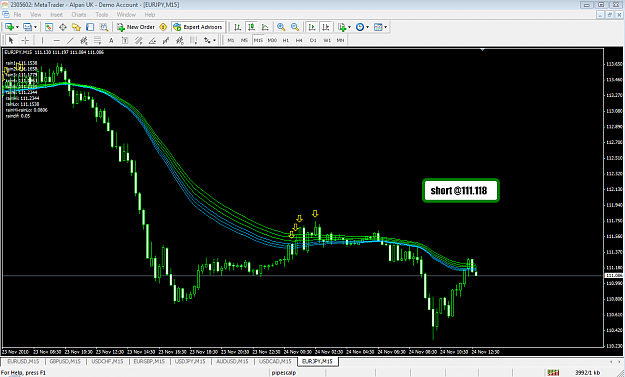This screenshot has height=377, width=625.
Task: Switch to H4 timeframe
Action: click(299, 40)
